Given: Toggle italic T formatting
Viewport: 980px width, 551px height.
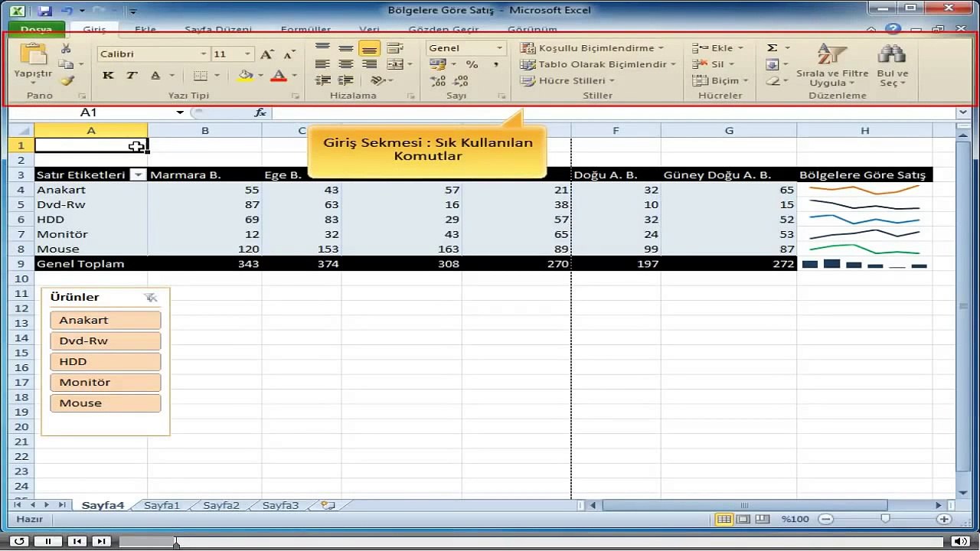Looking at the screenshot, I should tap(132, 75).
